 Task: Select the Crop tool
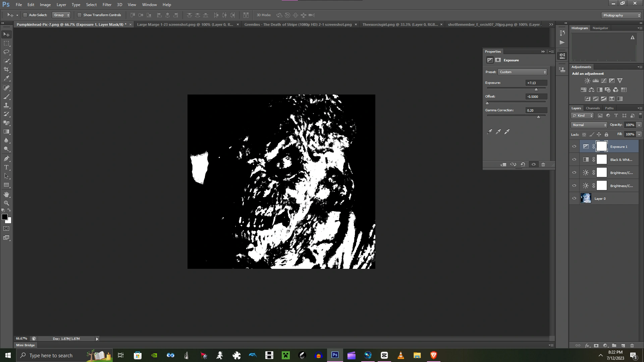pos(6,69)
